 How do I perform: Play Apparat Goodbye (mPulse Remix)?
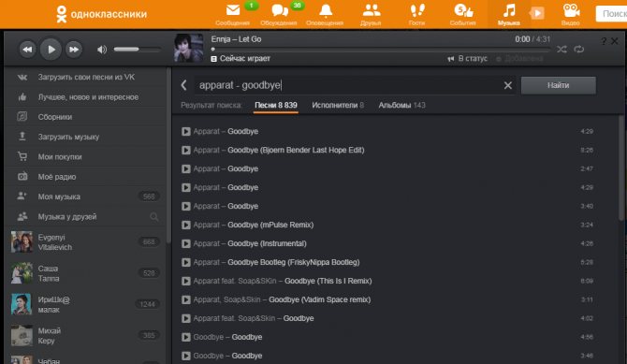186,225
